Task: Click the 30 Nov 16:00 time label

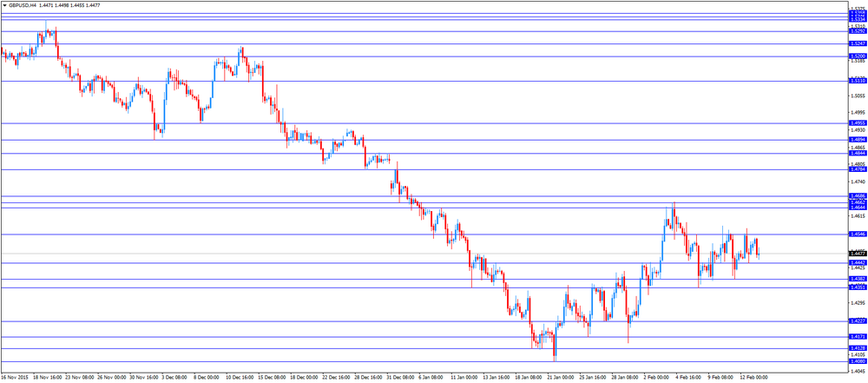Action: tap(142, 380)
